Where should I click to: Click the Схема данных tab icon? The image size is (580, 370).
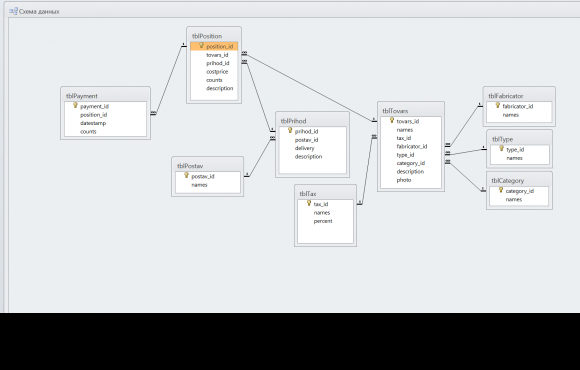14,11
